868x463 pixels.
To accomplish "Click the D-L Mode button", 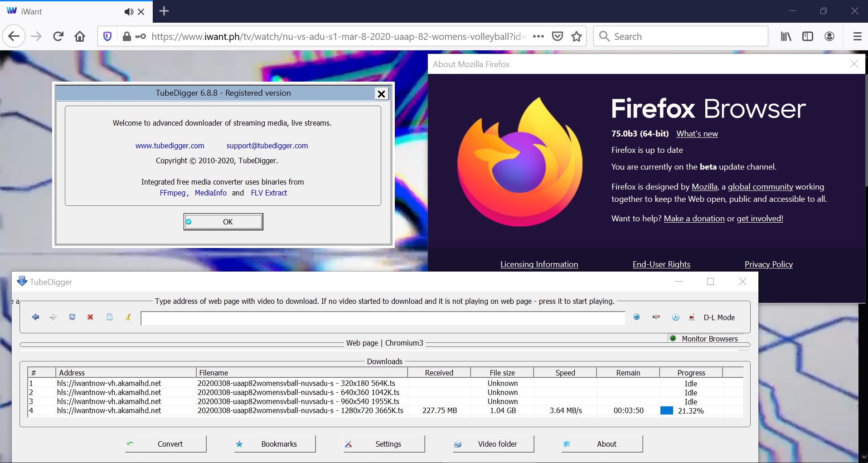I will click(719, 317).
